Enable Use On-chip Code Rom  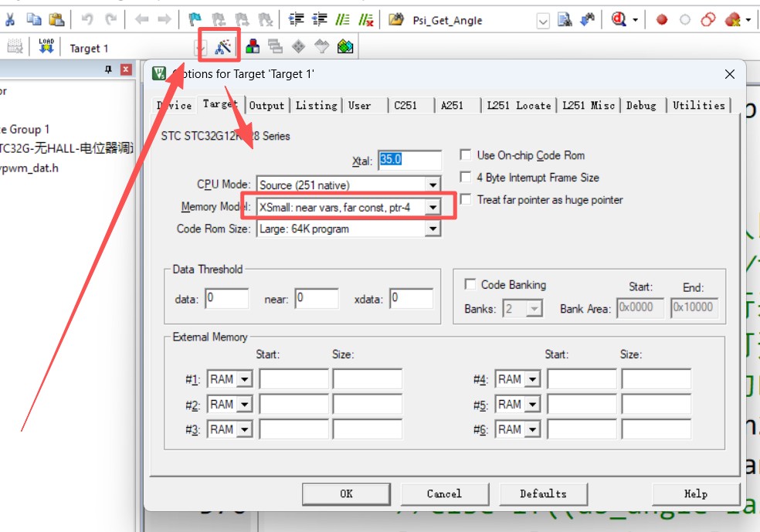tap(465, 155)
